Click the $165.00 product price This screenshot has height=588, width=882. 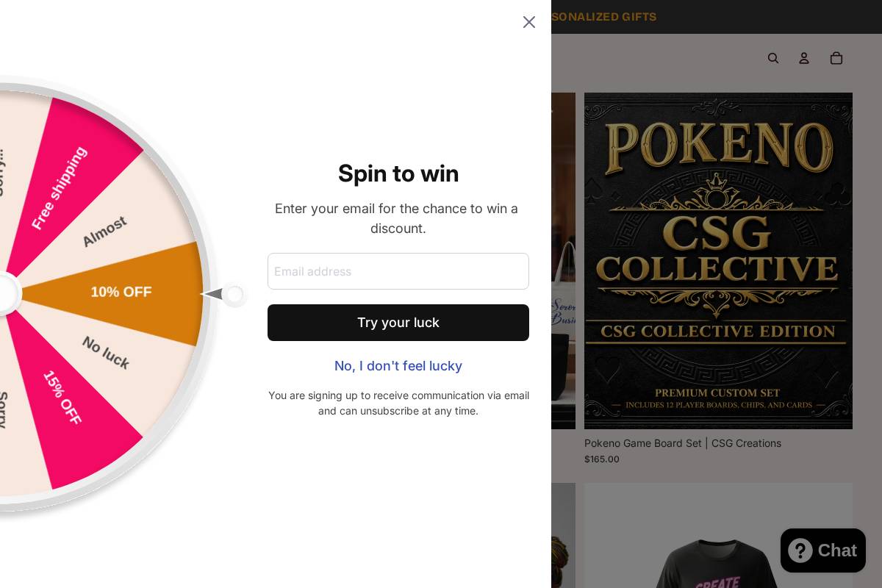point(602,459)
